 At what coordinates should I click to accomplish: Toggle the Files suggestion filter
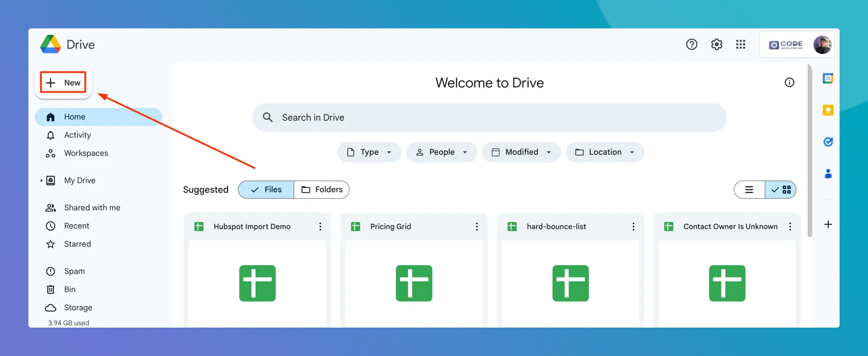[x=265, y=190]
